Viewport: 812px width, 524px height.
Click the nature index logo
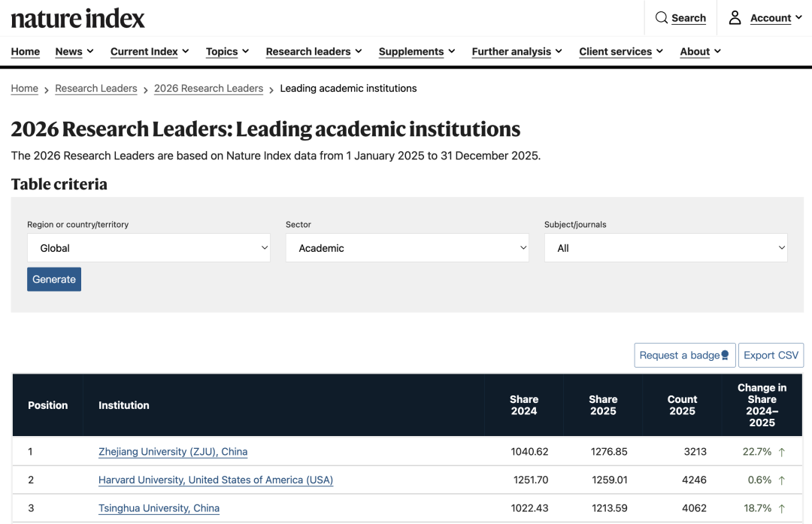tap(77, 19)
